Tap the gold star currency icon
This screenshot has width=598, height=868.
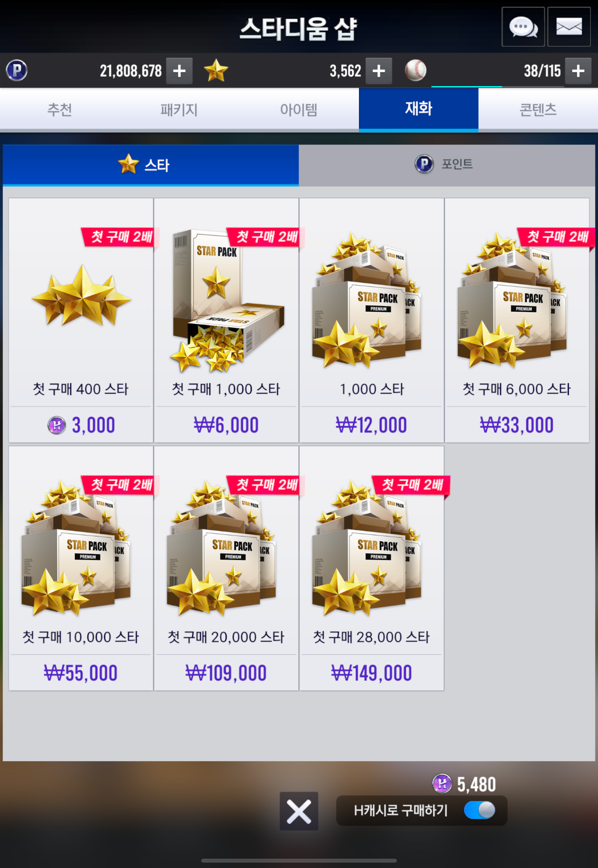[216, 70]
